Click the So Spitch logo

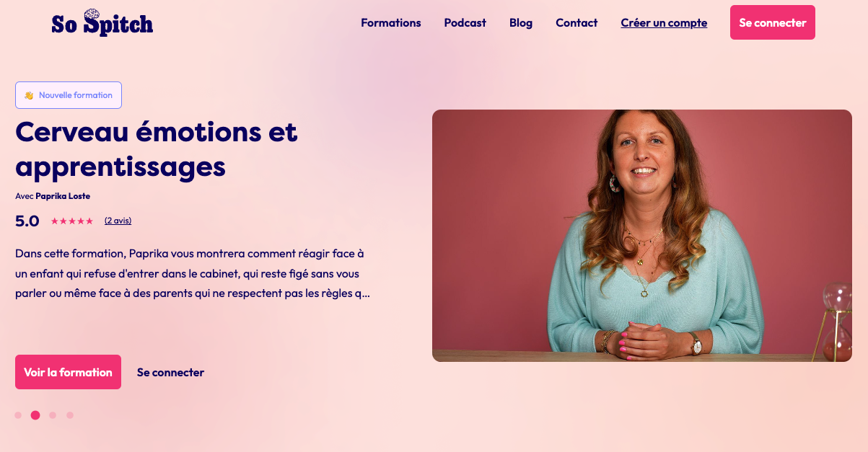[102, 22]
